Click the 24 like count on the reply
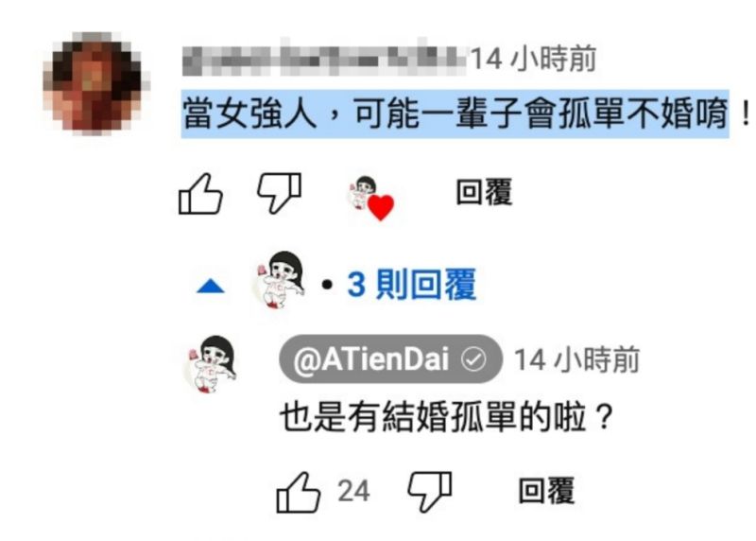The image size is (756, 541). click(x=353, y=491)
